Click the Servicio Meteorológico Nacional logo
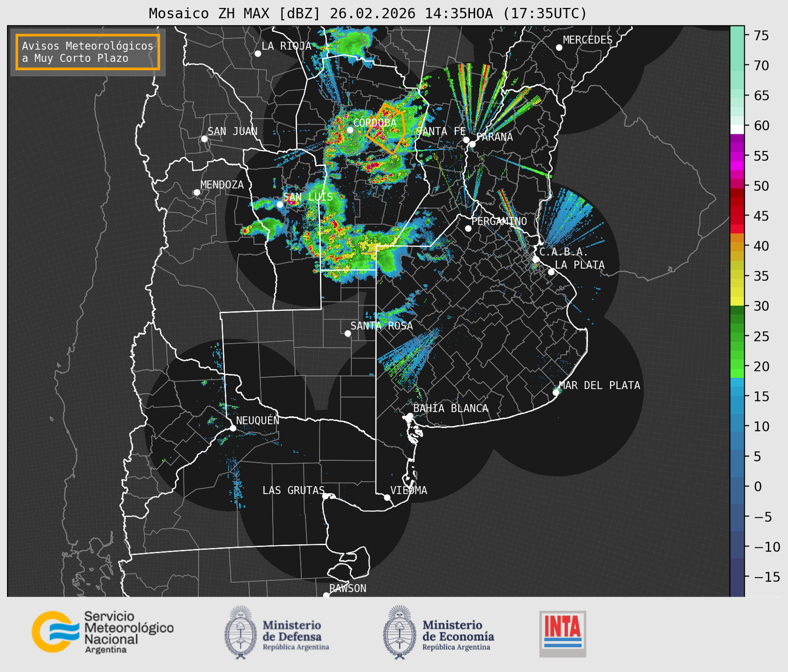Viewport: 788px width, 672px height. (102, 632)
